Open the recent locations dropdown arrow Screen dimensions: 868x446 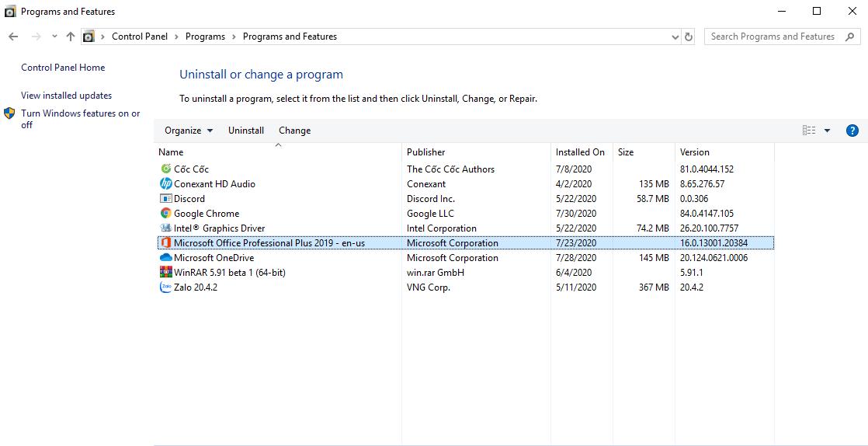coord(54,37)
